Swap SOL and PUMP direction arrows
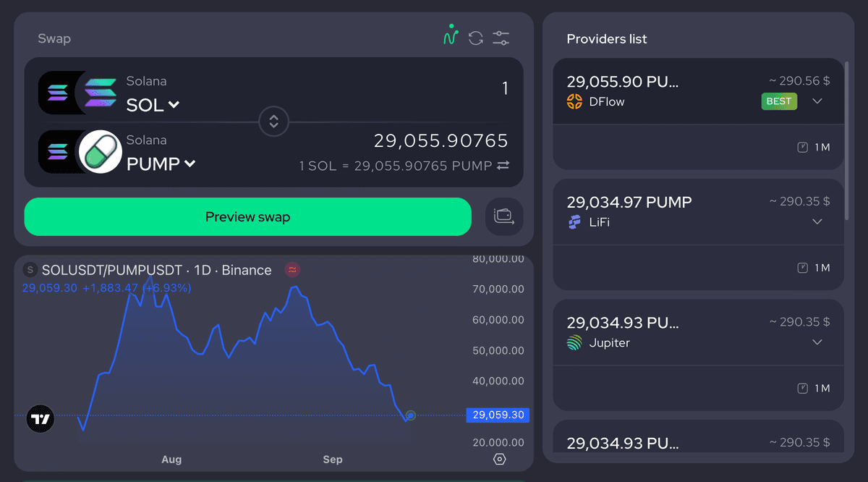 273,122
